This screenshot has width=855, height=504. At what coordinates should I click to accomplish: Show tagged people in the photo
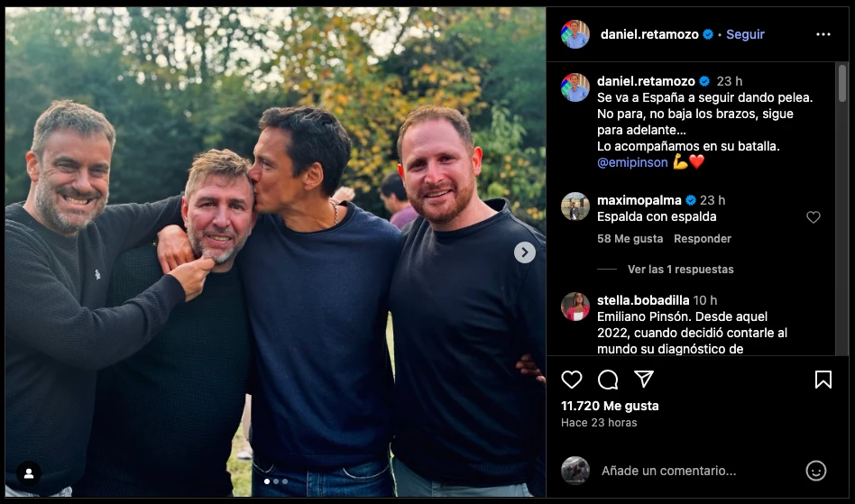[29, 473]
